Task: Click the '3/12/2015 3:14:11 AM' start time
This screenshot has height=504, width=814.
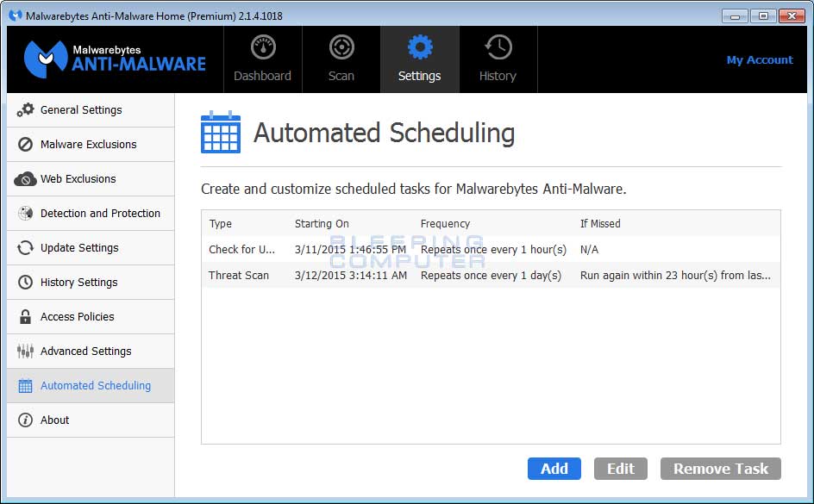Action: click(x=350, y=276)
